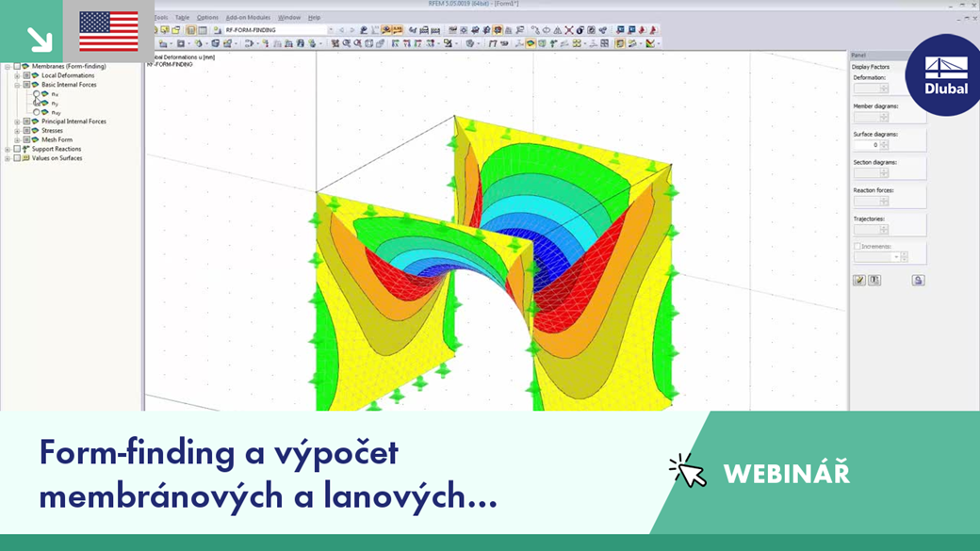Collapse the Membranes (Form-finding) tree node
Image resolution: width=980 pixels, height=551 pixels.
(x=8, y=66)
